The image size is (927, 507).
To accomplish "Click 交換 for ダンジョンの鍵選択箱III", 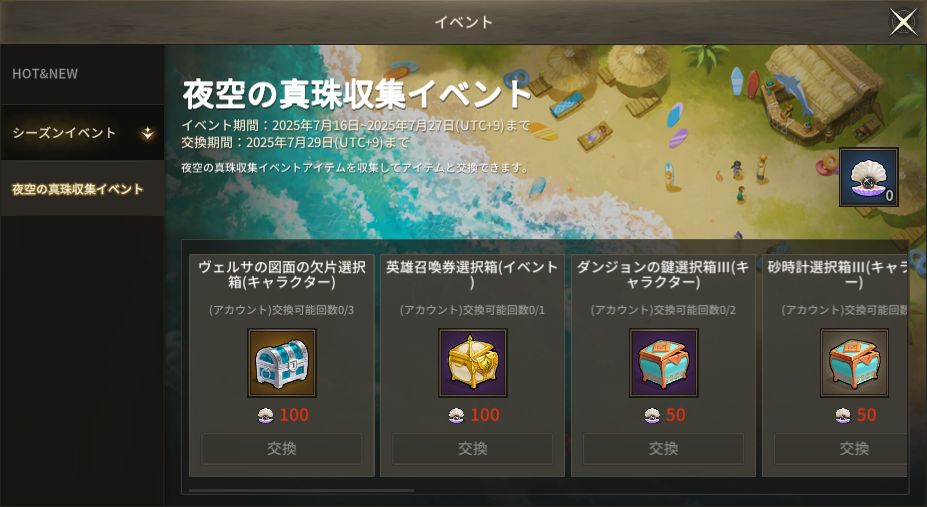I will (x=663, y=448).
